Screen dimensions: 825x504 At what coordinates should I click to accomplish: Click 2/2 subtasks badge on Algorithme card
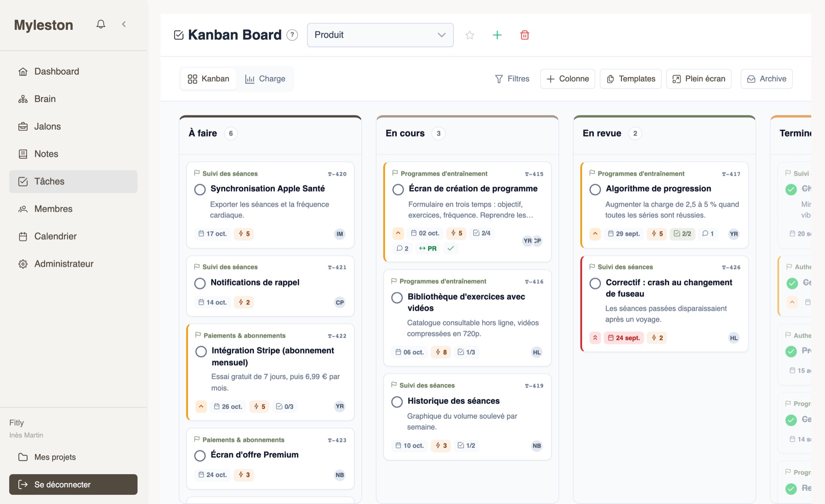(x=682, y=234)
